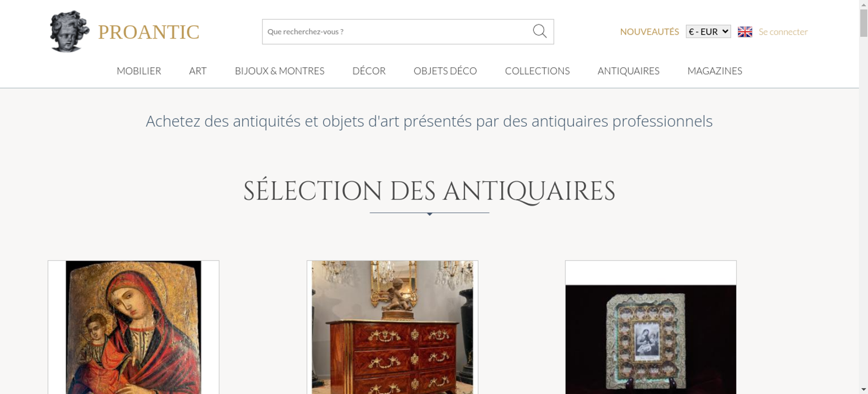Open the Bijoux & Montres menu
Image resolution: width=868 pixels, height=394 pixels.
279,71
